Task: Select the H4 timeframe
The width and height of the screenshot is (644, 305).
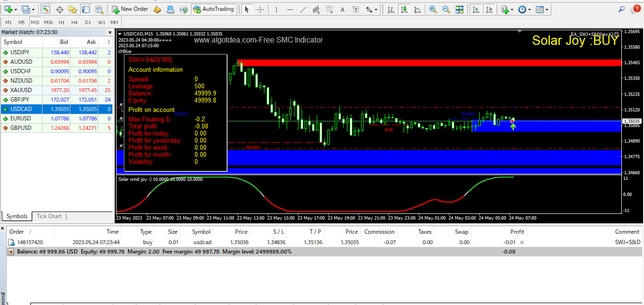Action: tap(75, 22)
